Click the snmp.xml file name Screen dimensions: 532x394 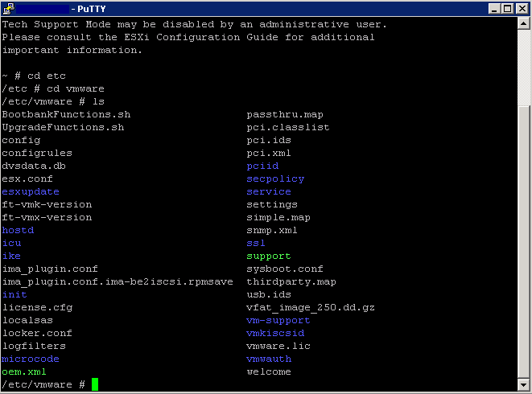[272, 231]
